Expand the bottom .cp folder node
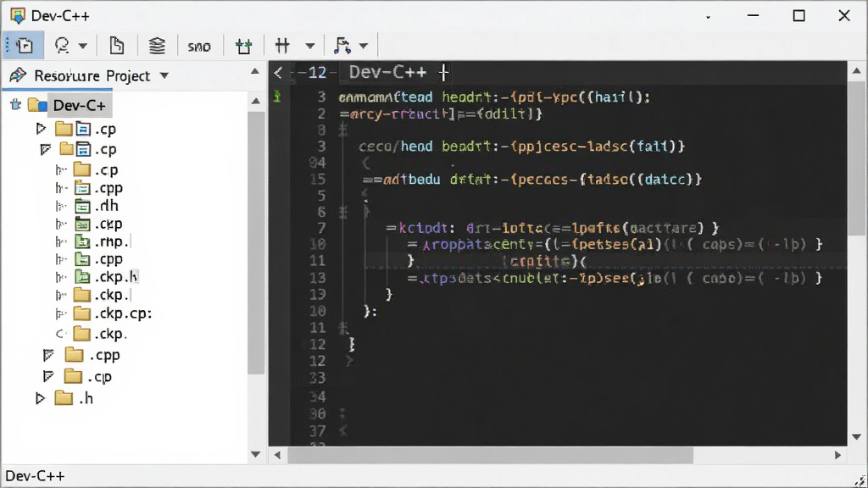 48,376
